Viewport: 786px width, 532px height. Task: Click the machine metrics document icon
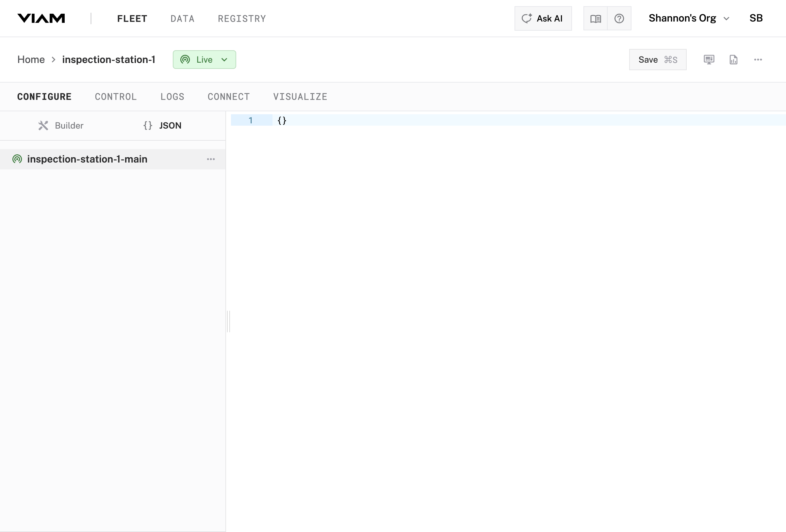click(733, 59)
